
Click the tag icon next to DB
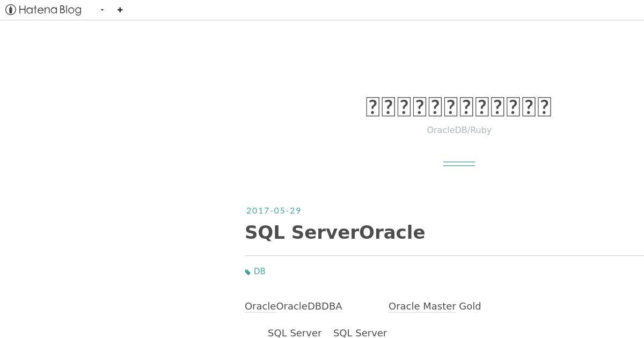[x=247, y=272]
